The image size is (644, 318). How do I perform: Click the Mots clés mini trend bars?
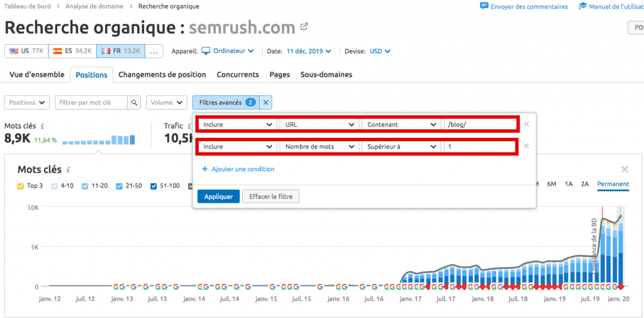99,140
